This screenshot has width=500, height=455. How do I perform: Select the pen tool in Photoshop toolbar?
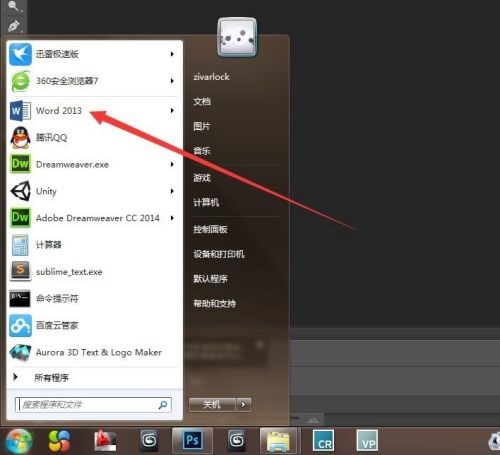click(14, 26)
